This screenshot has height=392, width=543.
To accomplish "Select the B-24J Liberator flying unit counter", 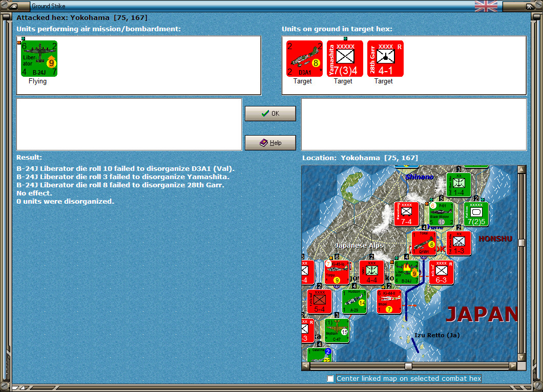I will 39,58.
